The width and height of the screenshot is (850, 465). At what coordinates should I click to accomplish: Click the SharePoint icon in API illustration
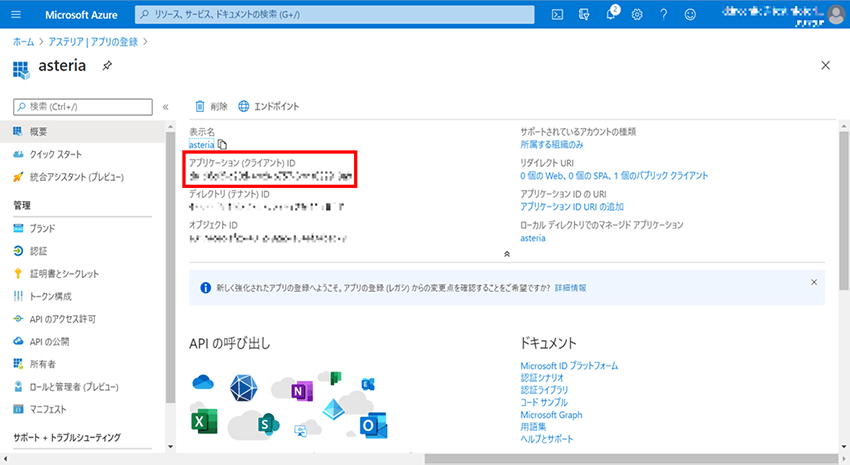click(x=268, y=423)
